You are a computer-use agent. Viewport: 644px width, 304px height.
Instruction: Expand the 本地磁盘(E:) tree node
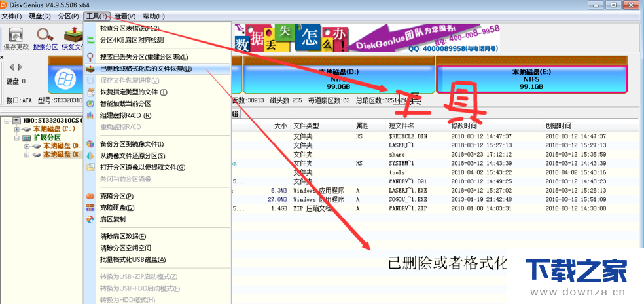(x=27, y=155)
